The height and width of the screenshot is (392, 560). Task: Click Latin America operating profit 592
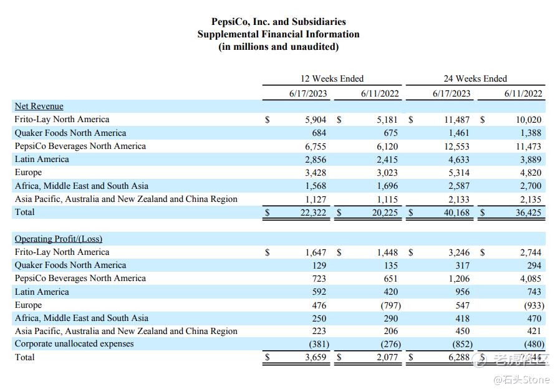[319, 292]
